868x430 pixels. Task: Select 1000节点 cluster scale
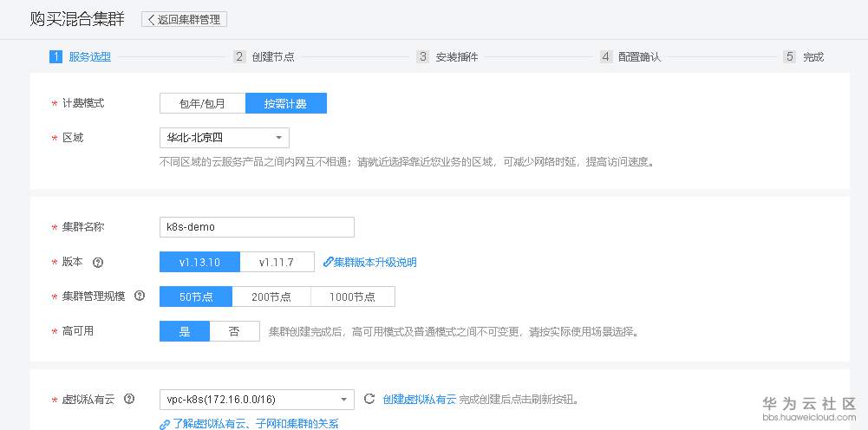tap(353, 296)
